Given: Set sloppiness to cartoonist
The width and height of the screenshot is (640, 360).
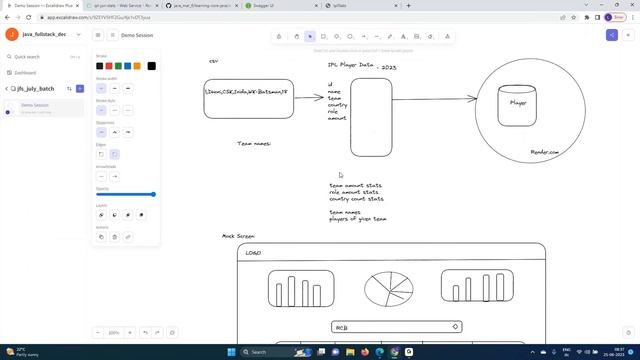Looking at the screenshot, I should coord(128,132).
